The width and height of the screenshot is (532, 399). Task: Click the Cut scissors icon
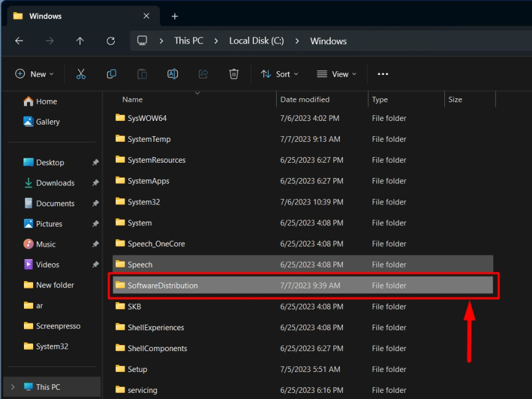81,74
